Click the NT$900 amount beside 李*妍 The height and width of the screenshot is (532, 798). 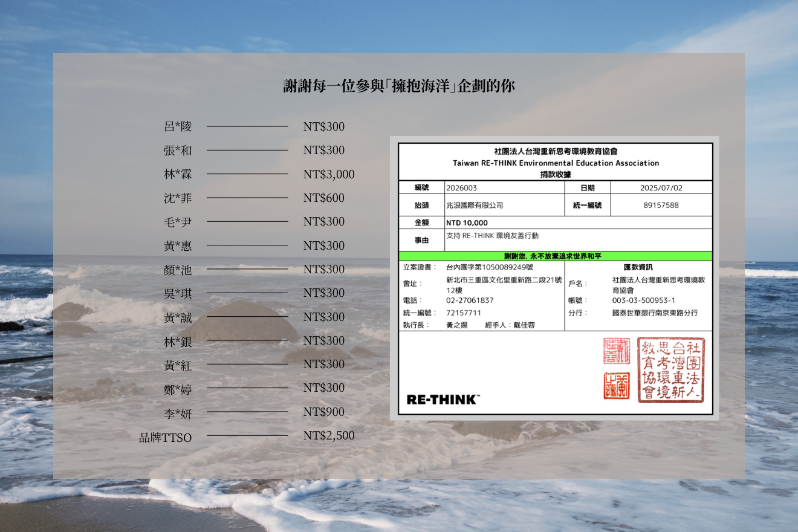pos(324,412)
